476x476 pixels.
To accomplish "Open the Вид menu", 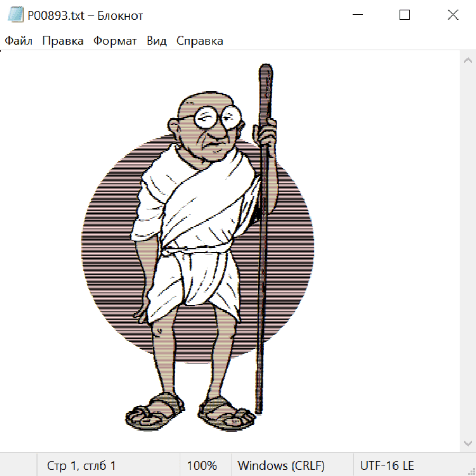I will coord(157,41).
